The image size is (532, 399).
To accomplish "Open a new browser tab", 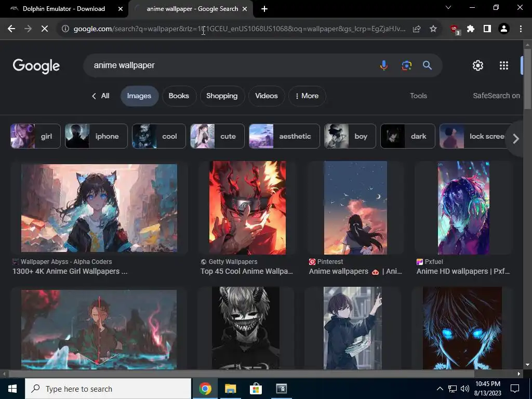I will 264,9.
